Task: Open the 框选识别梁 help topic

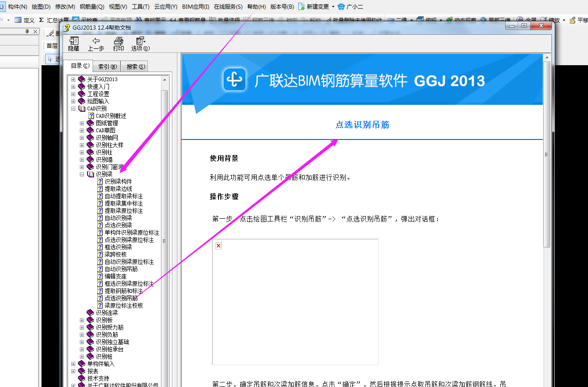Action: click(x=118, y=247)
